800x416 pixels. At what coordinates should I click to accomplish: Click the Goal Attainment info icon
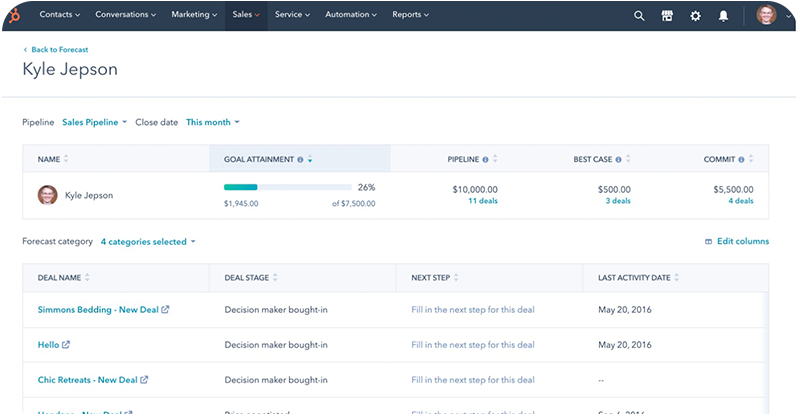coord(300,160)
